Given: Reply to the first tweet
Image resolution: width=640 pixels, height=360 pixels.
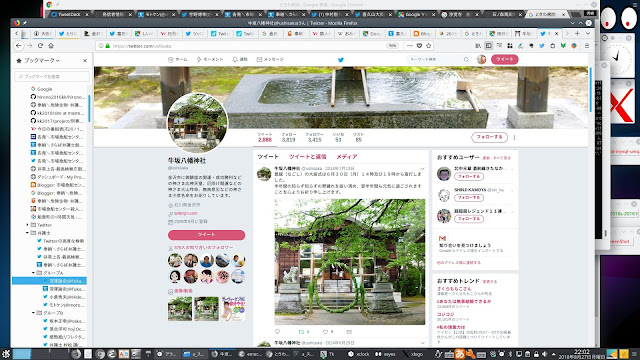Looking at the screenshot, I should pos(278,332).
